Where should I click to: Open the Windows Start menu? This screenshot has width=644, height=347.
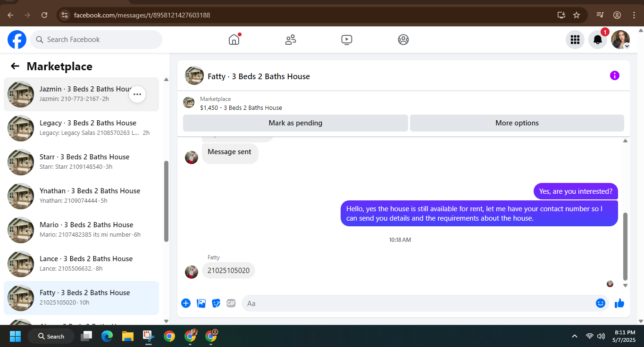15,336
